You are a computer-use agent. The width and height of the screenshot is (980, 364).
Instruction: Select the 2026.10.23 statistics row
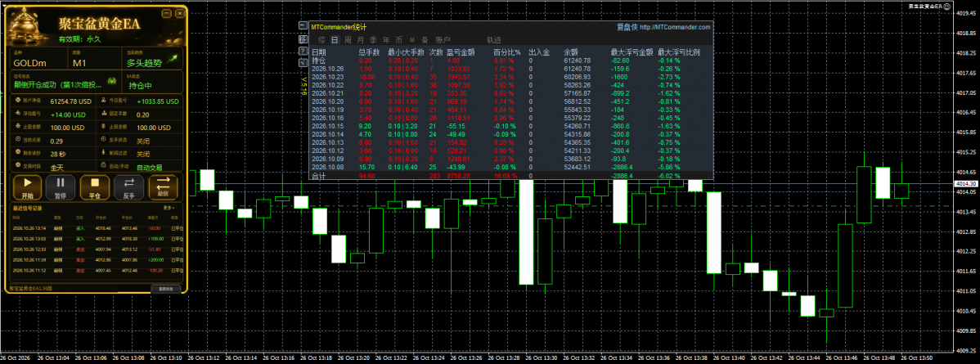coord(510,76)
